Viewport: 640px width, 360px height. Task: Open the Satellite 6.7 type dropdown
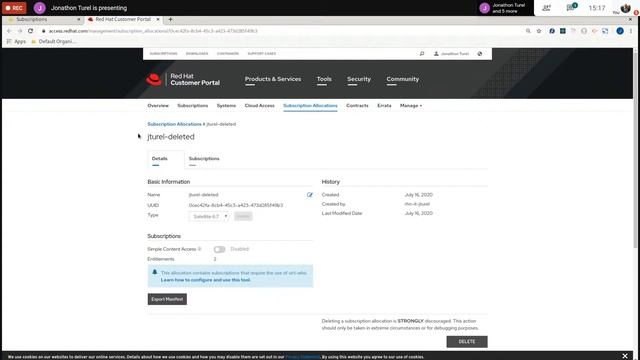pyautogui.click(x=209, y=216)
